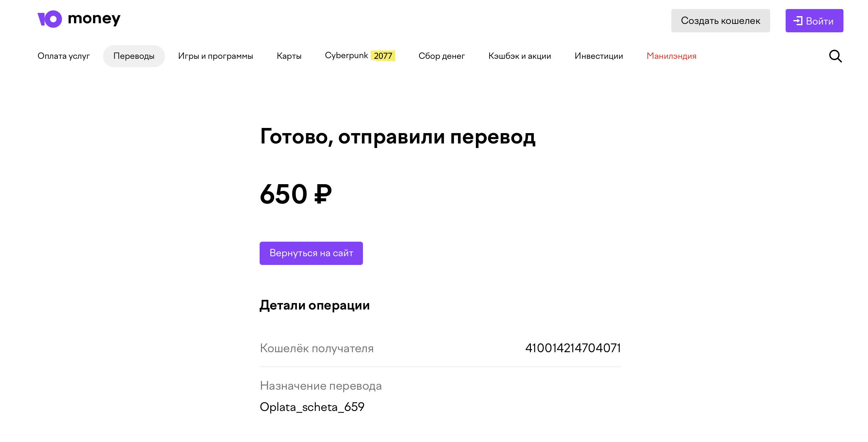The width and height of the screenshot is (868, 442).
Task: Open the red Манилэндия link
Action: click(671, 56)
